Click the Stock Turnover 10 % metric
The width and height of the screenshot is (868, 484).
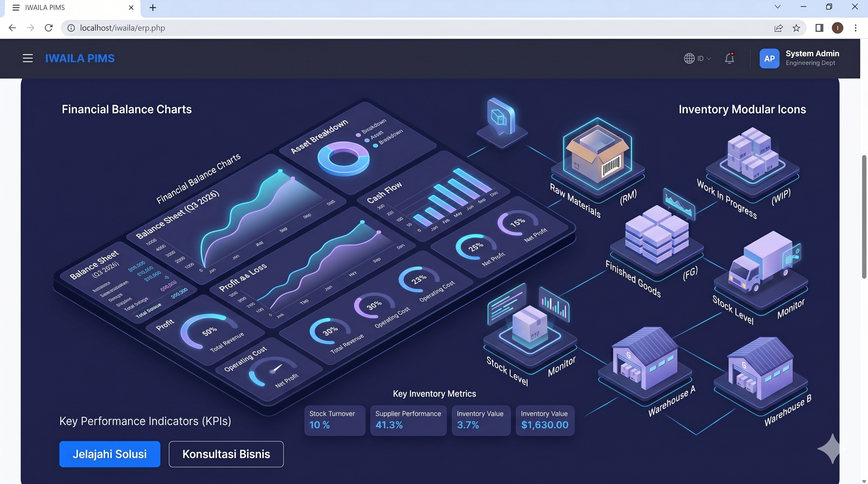click(x=335, y=420)
